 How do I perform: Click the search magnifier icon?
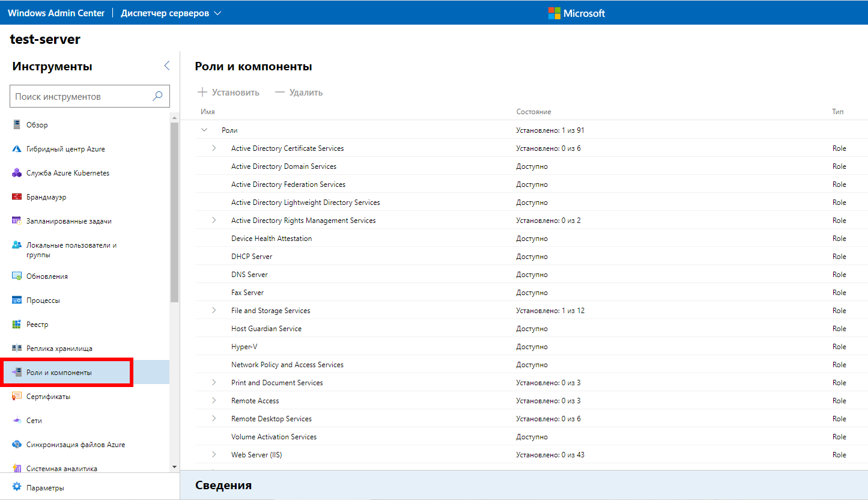click(x=157, y=96)
